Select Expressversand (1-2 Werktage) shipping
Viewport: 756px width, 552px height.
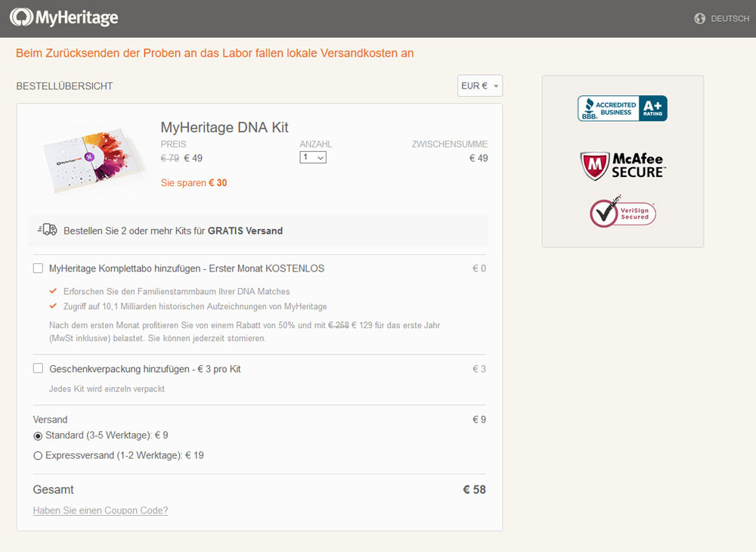click(38, 455)
